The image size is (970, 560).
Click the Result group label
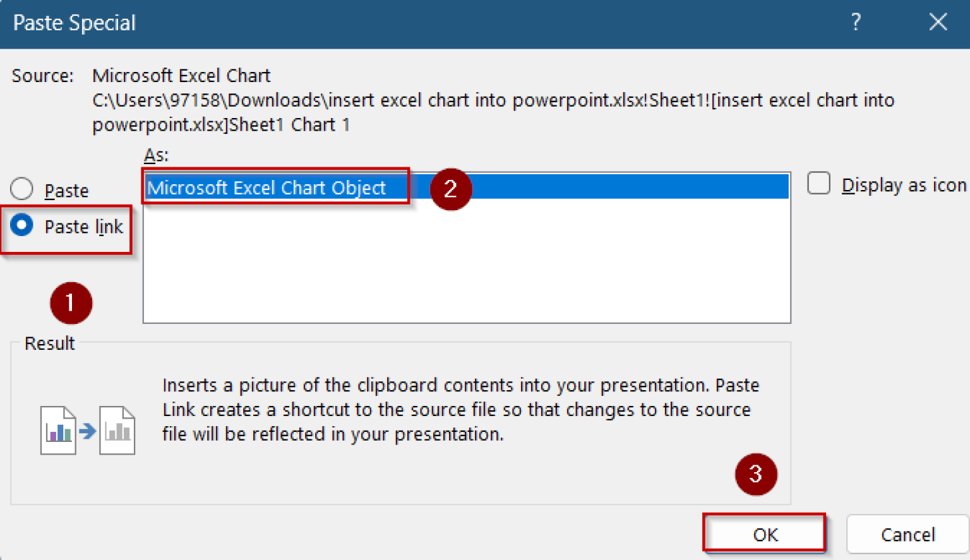click(x=49, y=343)
